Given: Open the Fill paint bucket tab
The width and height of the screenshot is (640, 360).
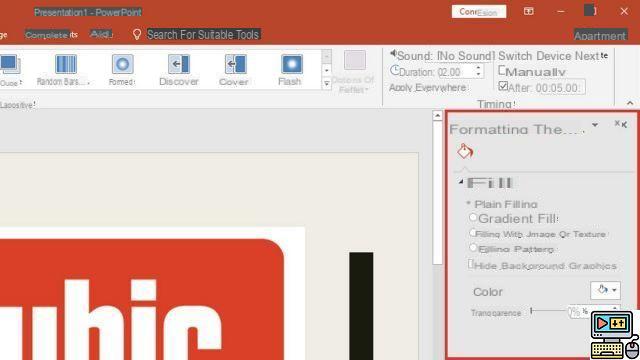Looking at the screenshot, I should click(x=464, y=152).
